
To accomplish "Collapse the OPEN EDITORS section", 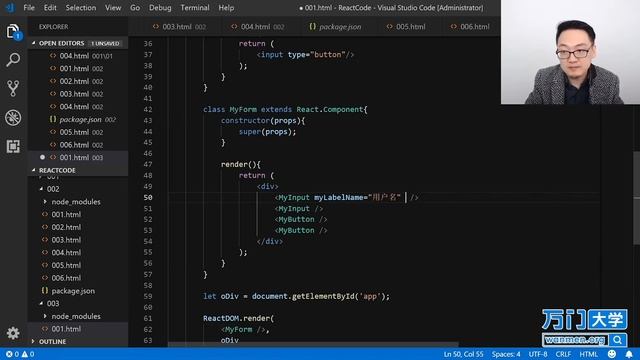I will pyautogui.click(x=34, y=43).
